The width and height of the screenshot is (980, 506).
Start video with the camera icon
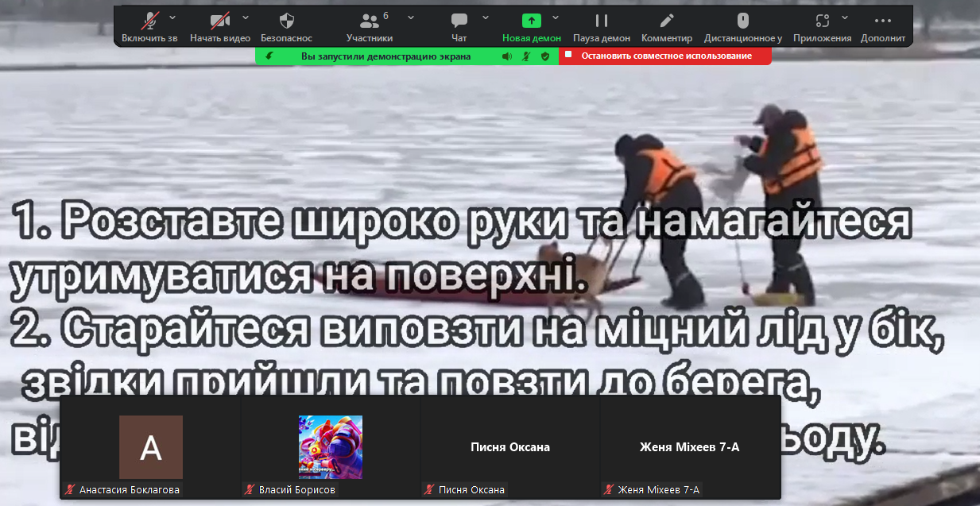pyautogui.click(x=220, y=21)
